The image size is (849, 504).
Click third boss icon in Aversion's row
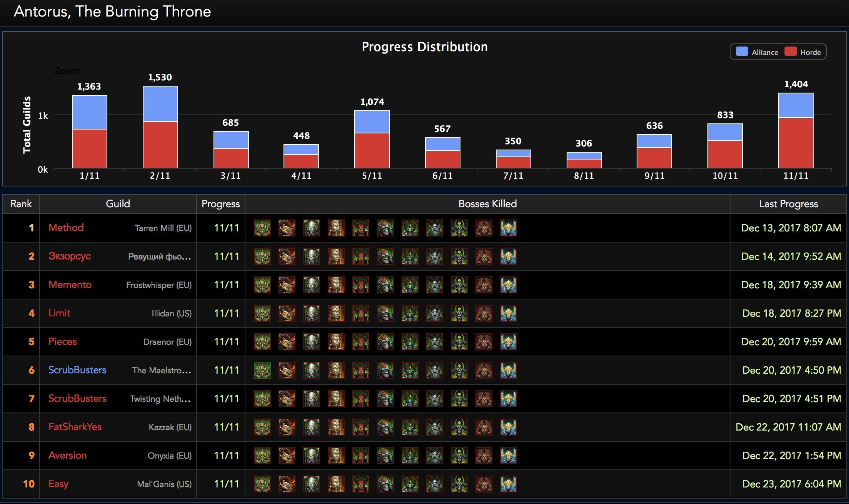311,456
